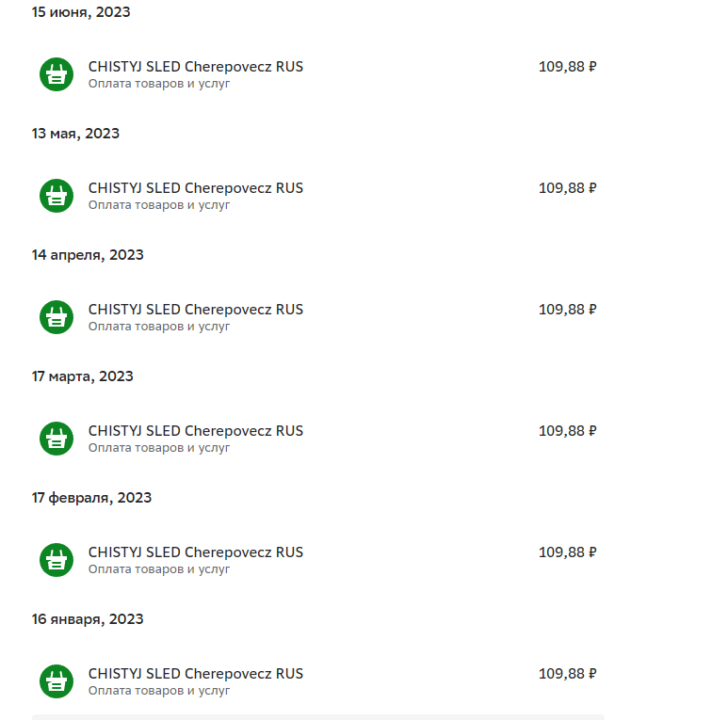Click the 109,88 ₽ amount for 15 июня
Screen dimensions: 728x720
pyautogui.click(x=568, y=67)
